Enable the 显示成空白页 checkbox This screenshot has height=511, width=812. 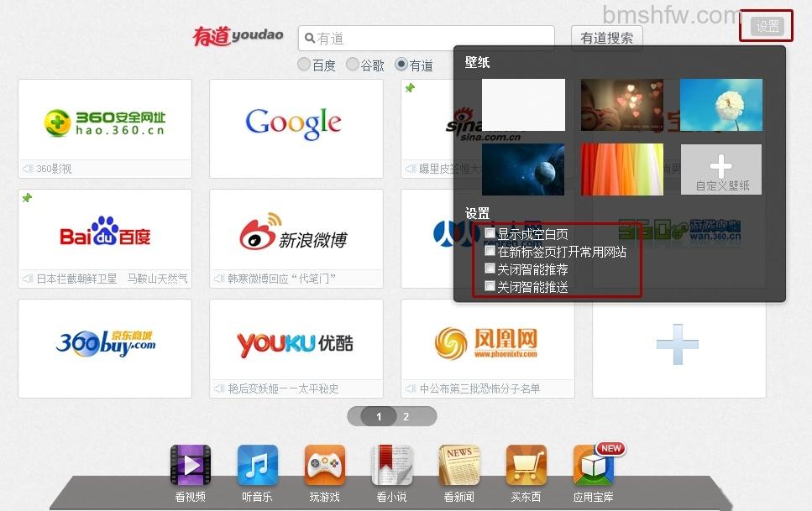click(x=490, y=233)
